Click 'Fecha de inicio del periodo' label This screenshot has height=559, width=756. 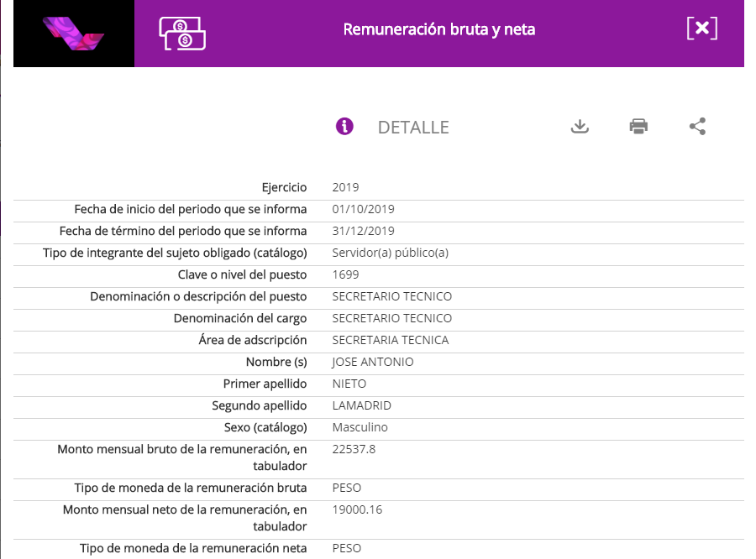[191, 209]
